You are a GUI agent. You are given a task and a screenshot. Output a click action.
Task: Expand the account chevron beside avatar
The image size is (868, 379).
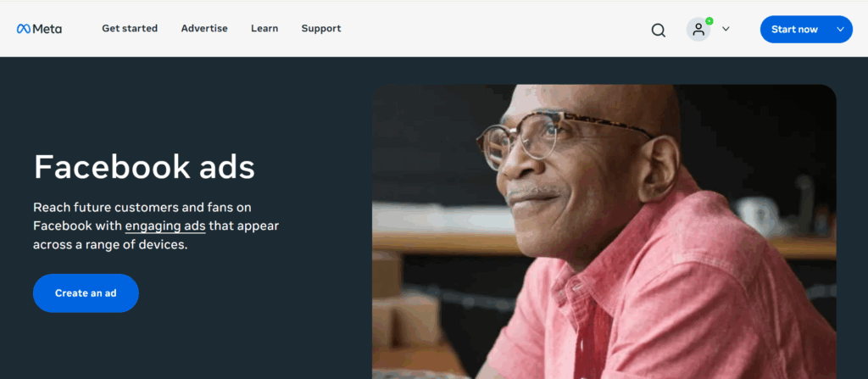(726, 29)
